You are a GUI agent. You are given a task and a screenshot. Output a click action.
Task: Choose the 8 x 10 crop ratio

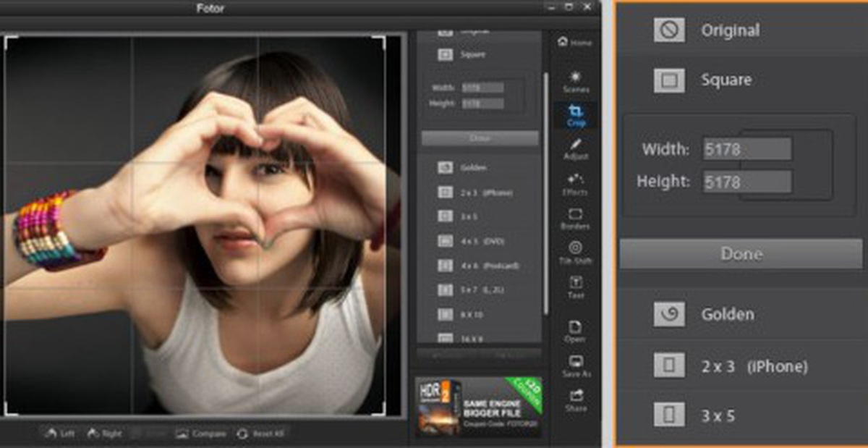coord(479,314)
